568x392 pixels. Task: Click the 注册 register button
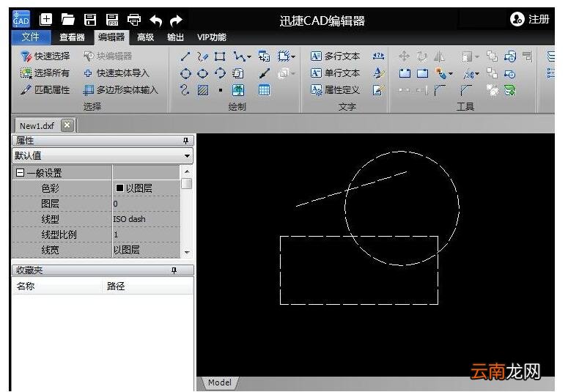[x=530, y=19]
